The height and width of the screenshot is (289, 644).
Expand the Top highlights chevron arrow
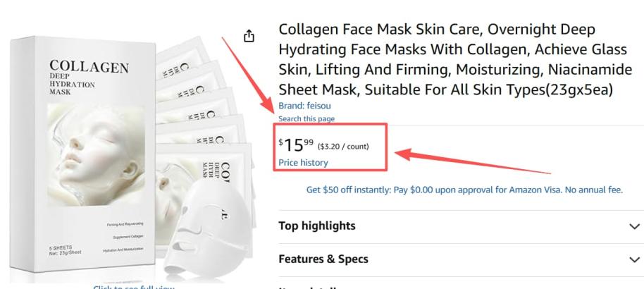(x=635, y=226)
